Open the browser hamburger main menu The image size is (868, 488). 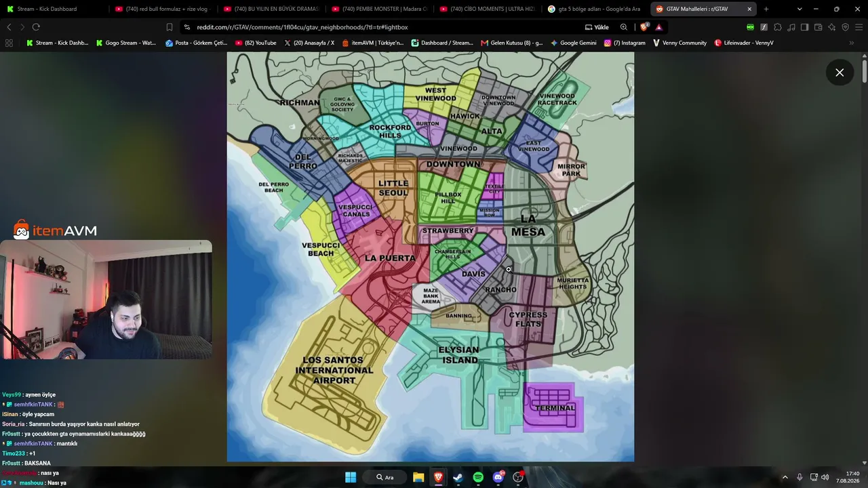(859, 27)
